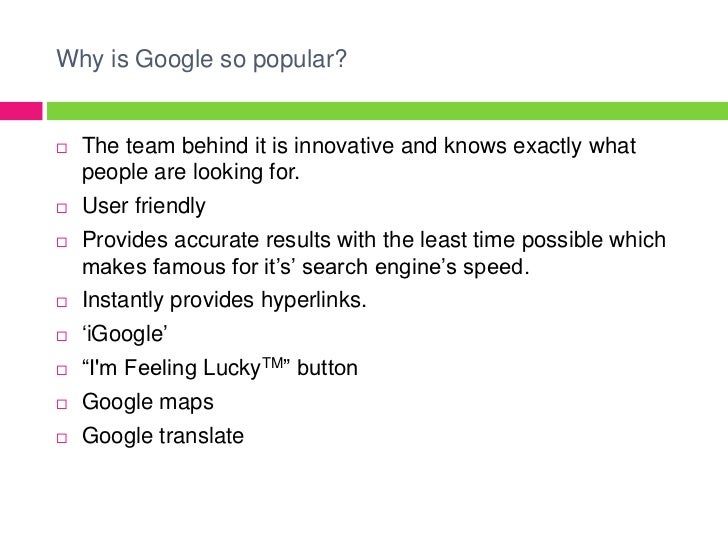
Task: Click the bullet marker next to 'iGoogle'
Action: (62, 336)
